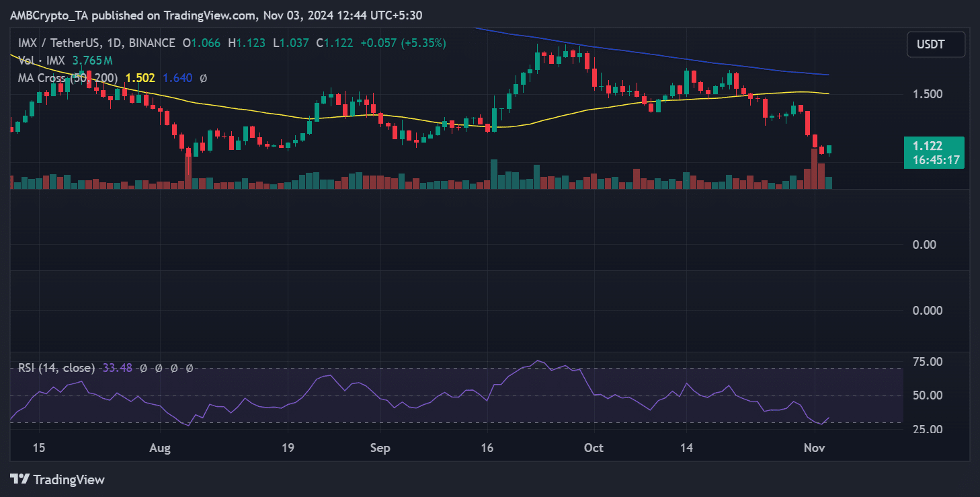Open the USDT currency selector
Viewport: 980px width, 497px height.
936,44
